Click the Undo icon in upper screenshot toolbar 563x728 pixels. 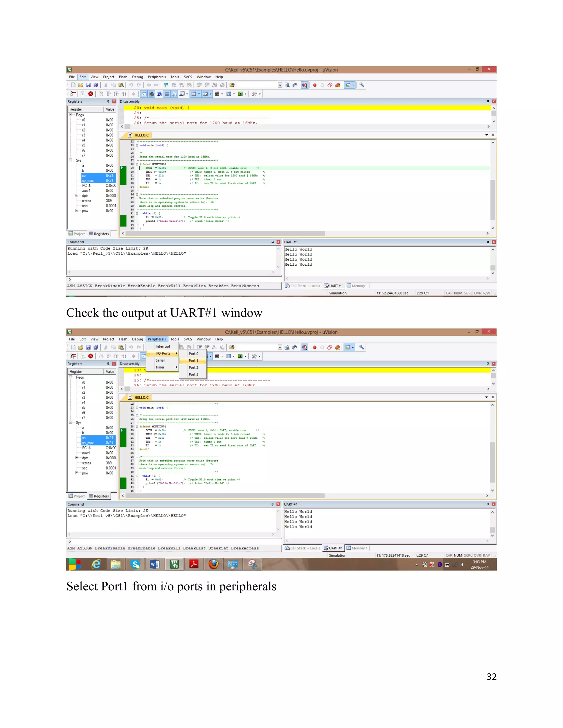point(131,85)
